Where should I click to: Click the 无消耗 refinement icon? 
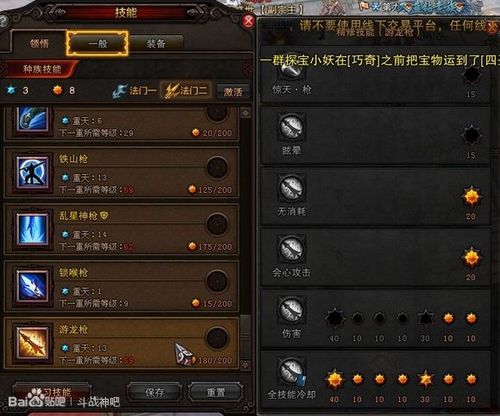pos(291,188)
